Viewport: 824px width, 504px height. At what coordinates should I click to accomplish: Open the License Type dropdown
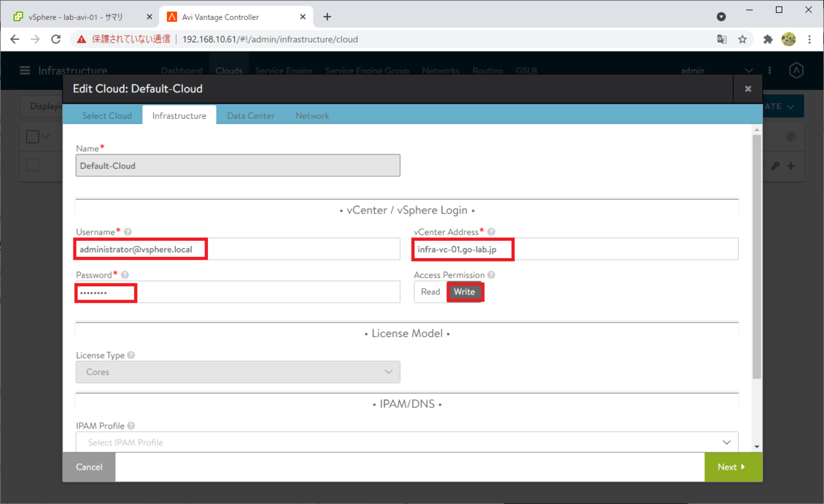point(238,372)
